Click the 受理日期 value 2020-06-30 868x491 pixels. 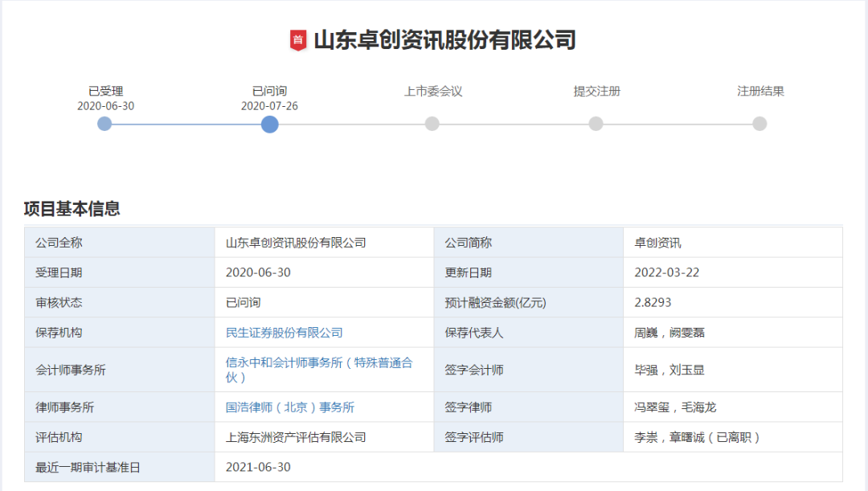[258, 272]
